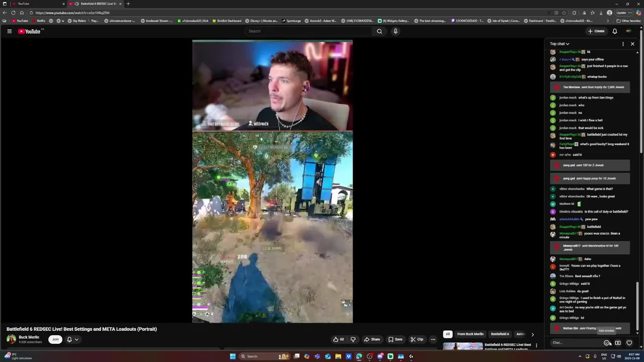The image size is (644, 362).
Task: Open the weather widget on taskbar
Action: point(18,356)
